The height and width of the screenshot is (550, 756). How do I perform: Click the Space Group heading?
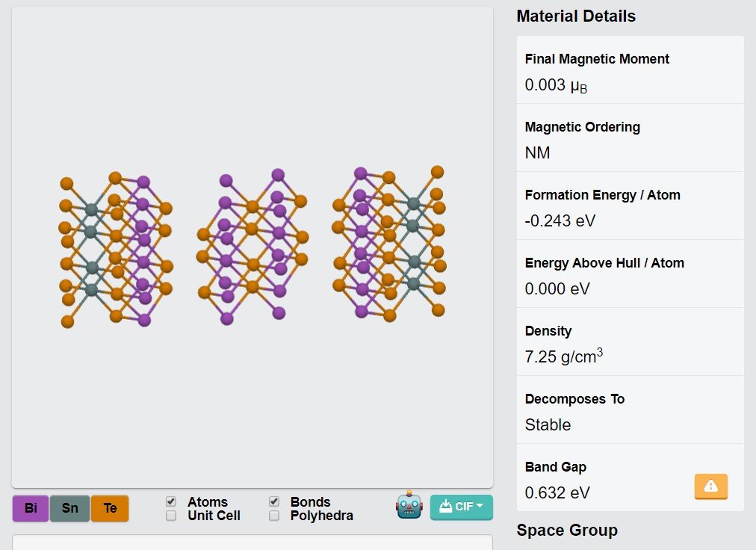(567, 530)
